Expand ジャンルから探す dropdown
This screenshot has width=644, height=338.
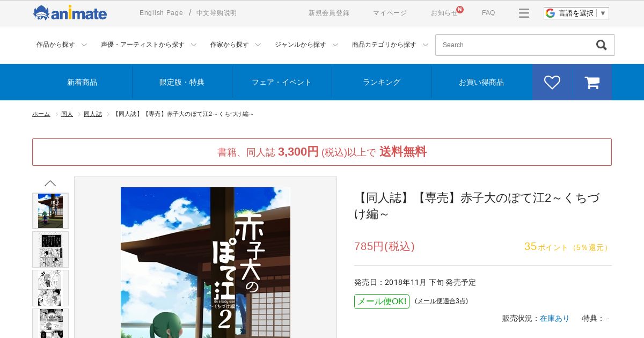pyautogui.click(x=306, y=45)
